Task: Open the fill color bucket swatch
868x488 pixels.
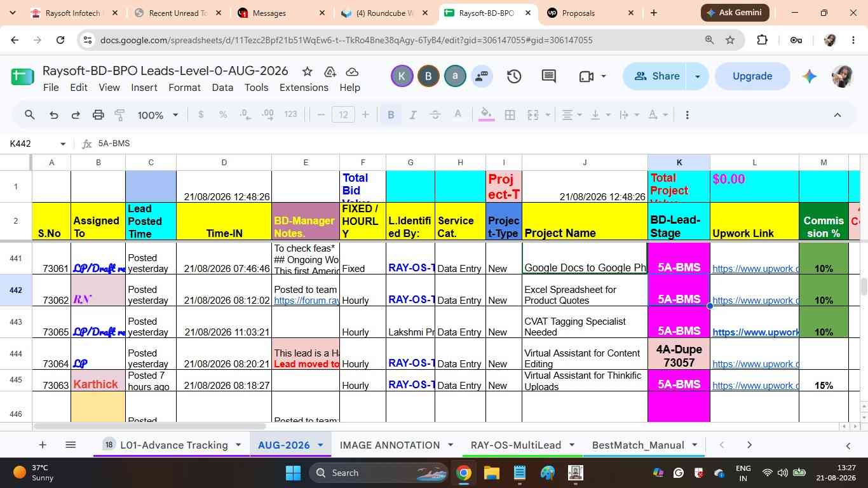Action: point(486,115)
